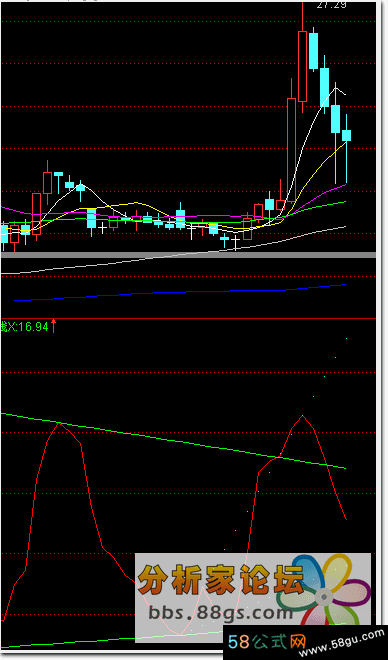Click the white doji cross touching the gray line
Image resolution: width=388 pixels, height=660 pixels.
[235, 243]
